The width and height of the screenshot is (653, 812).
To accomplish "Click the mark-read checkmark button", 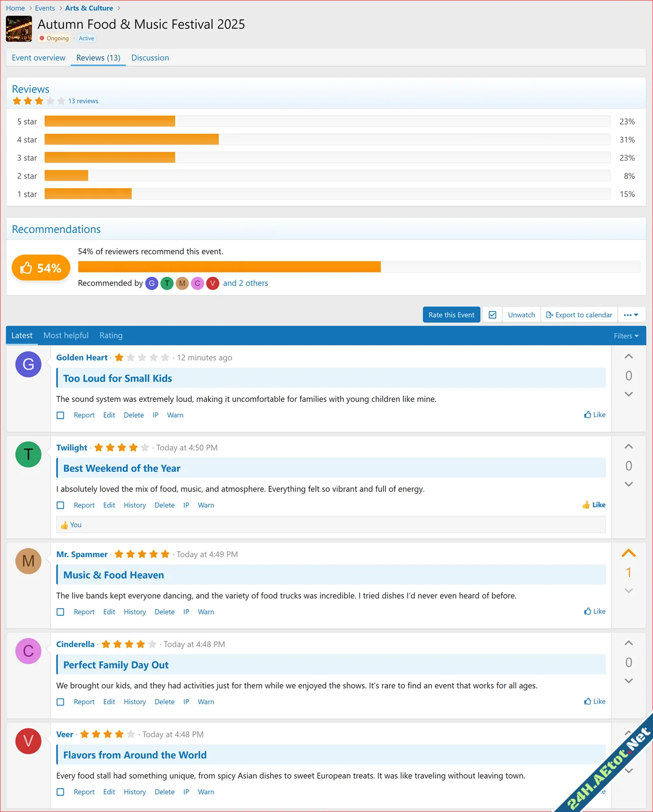I will click(x=492, y=315).
